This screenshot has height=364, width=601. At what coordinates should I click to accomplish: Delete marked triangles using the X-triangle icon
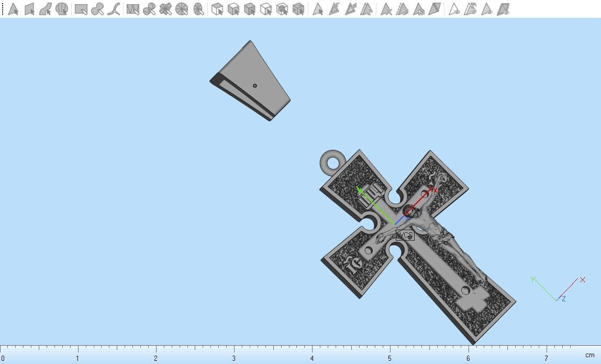(386, 9)
